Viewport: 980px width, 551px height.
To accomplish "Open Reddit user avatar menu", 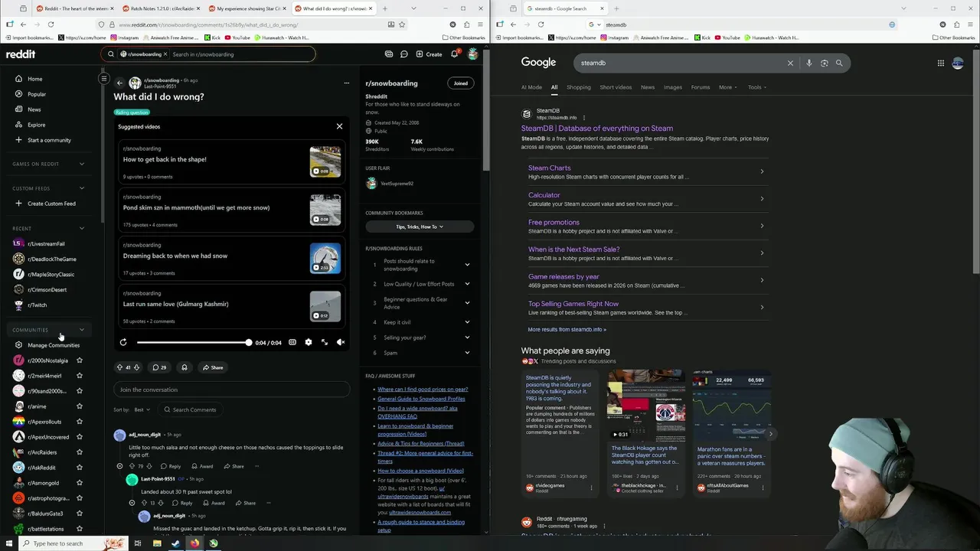I will click(473, 54).
